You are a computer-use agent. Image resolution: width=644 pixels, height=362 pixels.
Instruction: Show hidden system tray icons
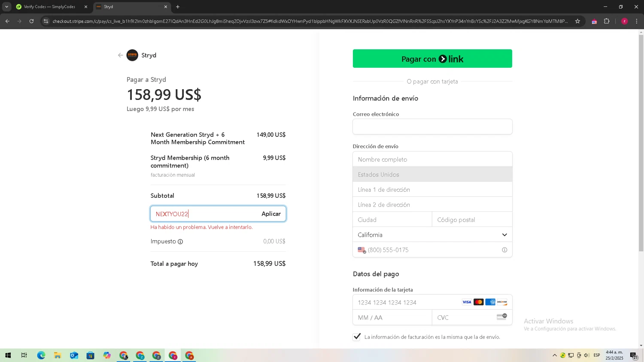coord(555,355)
